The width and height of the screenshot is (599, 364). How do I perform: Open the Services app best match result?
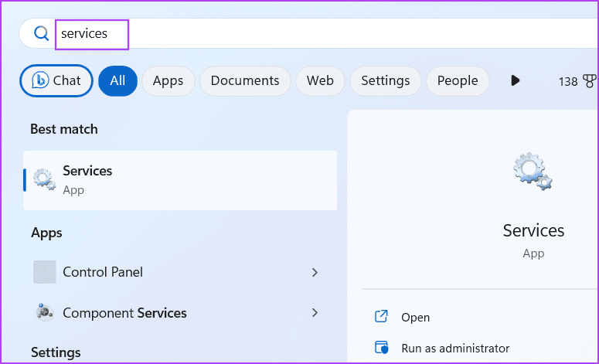pos(180,180)
